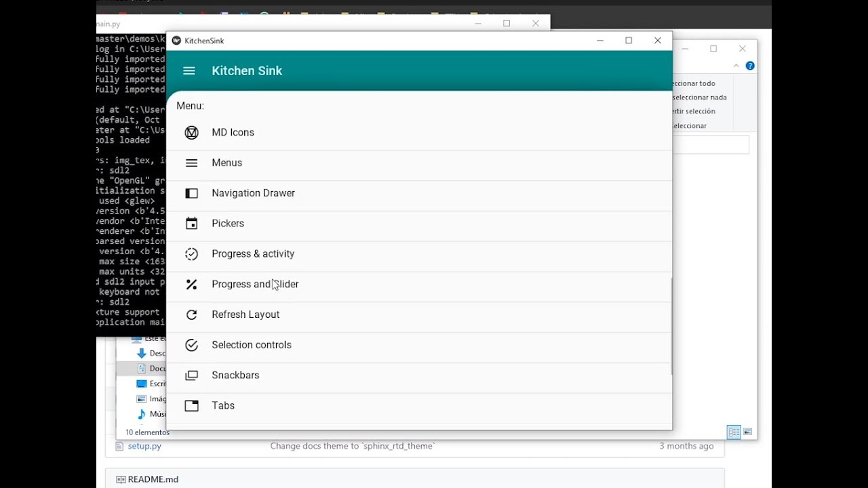Click the README.md header in browser

click(x=153, y=479)
